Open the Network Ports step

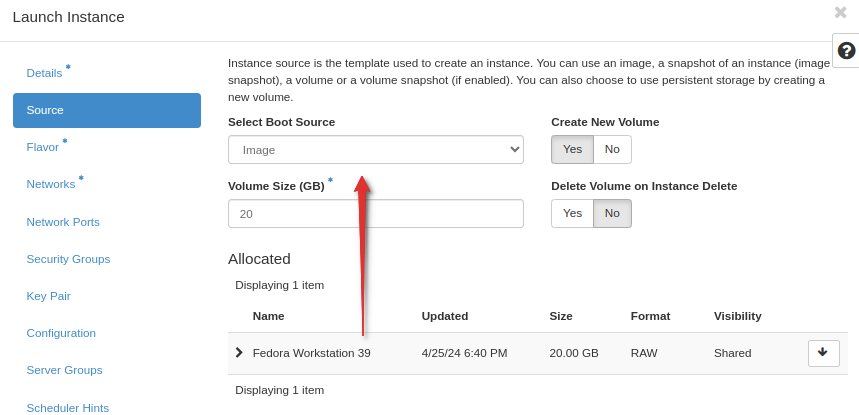[63, 222]
